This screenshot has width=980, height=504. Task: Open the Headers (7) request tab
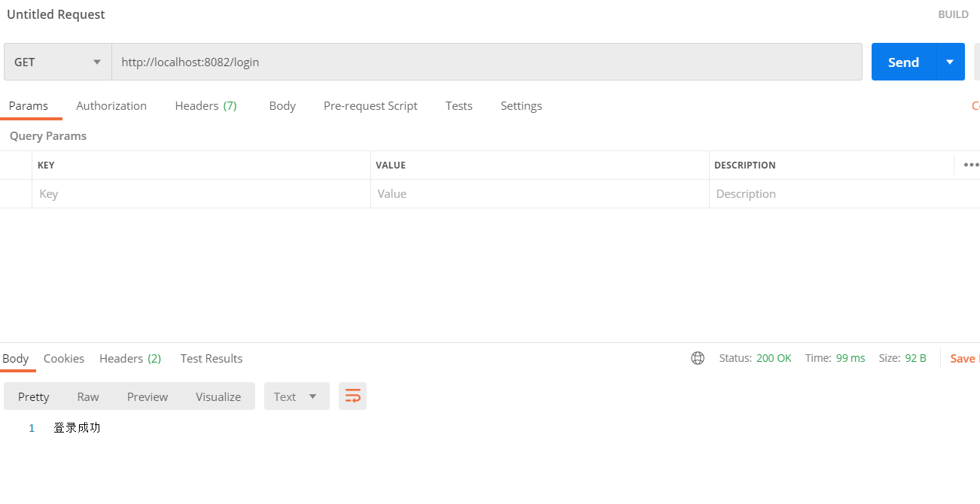click(x=205, y=106)
